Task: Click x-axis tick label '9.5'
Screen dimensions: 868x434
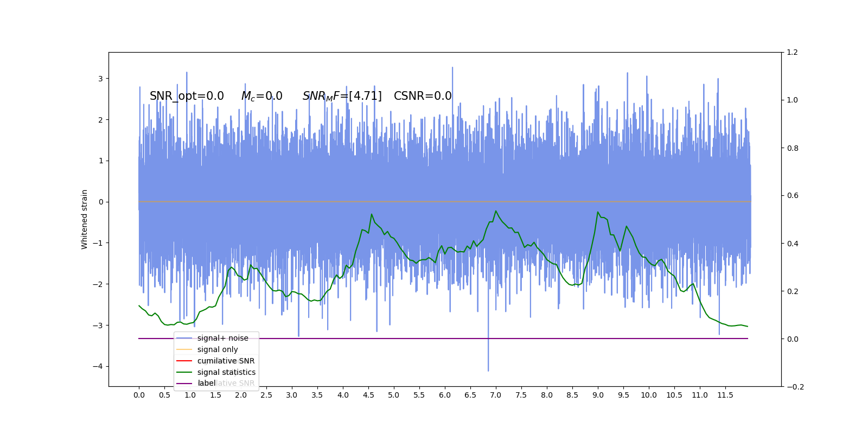Action: [623, 395]
